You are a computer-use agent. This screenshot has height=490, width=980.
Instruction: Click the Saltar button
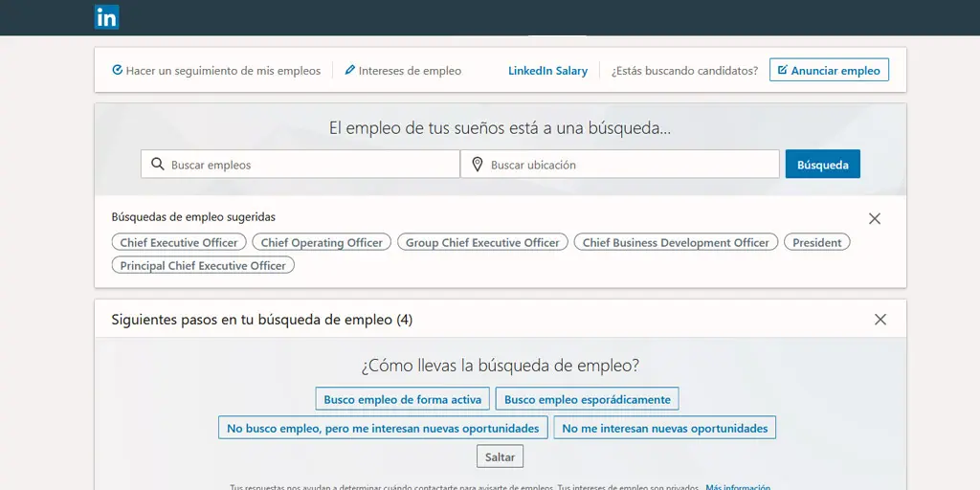coord(500,457)
